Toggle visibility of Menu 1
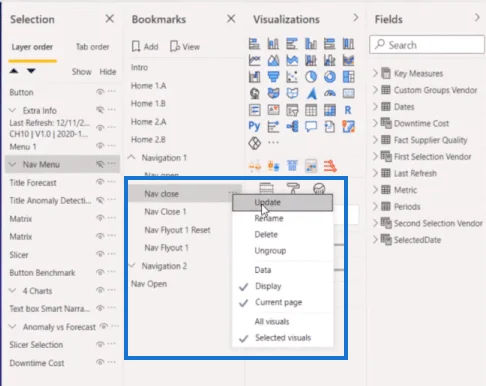This screenshot has width=486, height=386. click(x=100, y=146)
